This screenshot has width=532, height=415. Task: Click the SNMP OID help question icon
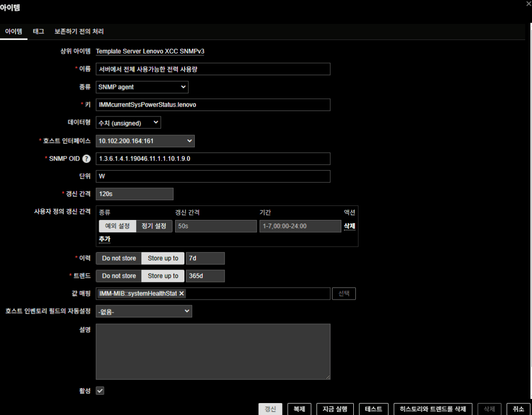click(x=86, y=159)
